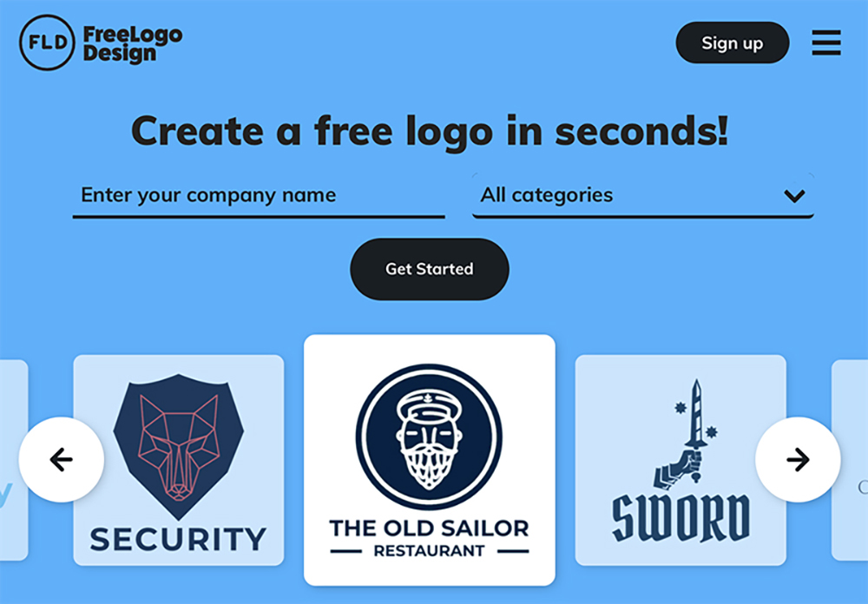Click the dropdown chevron beside All categories
Viewport: 868px width, 604px height.
[x=794, y=195]
